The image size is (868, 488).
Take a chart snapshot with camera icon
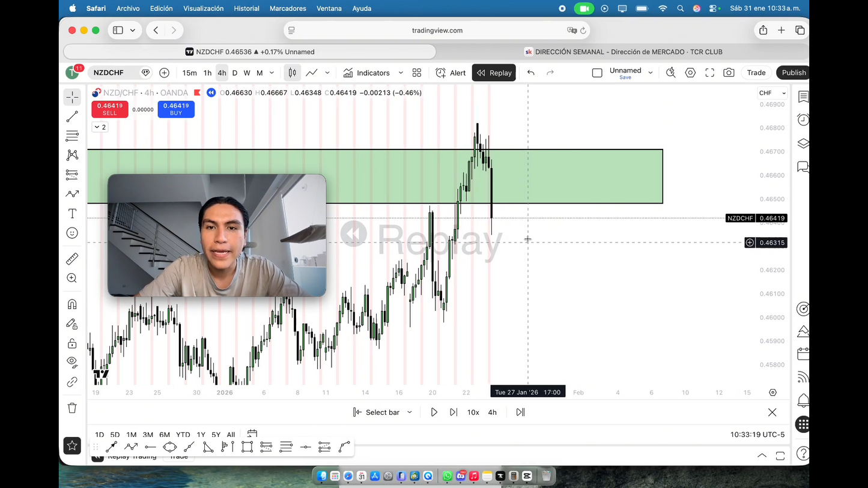tap(727, 73)
